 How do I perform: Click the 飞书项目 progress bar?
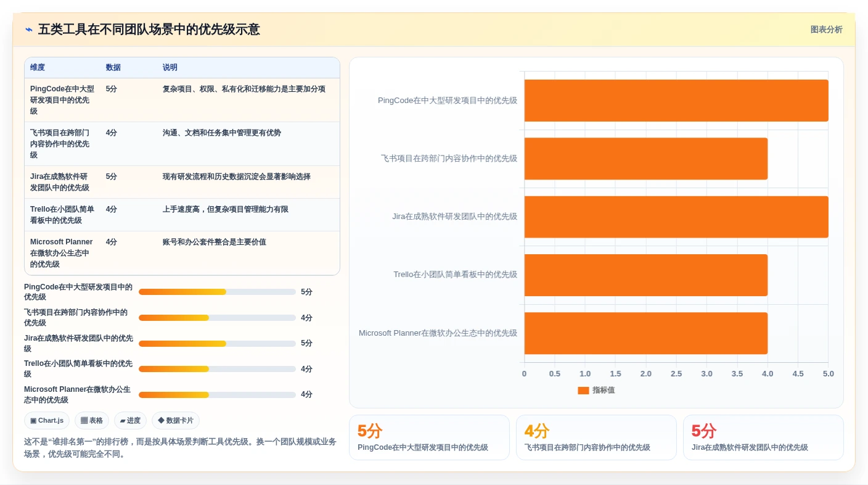click(217, 318)
